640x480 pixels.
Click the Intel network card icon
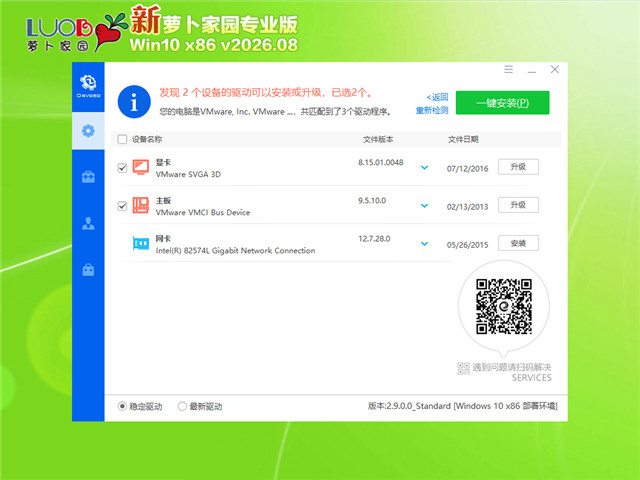(x=141, y=244)
